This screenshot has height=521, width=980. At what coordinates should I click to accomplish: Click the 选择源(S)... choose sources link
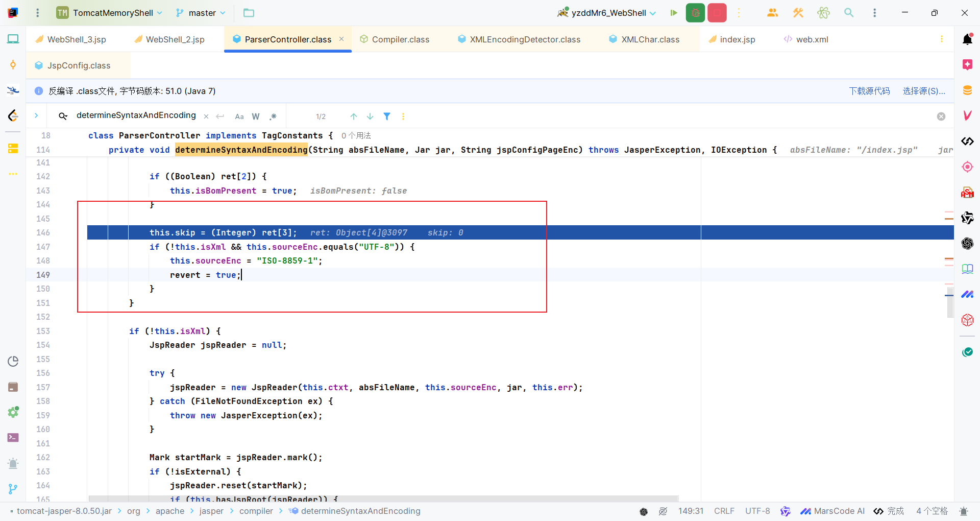924,91
